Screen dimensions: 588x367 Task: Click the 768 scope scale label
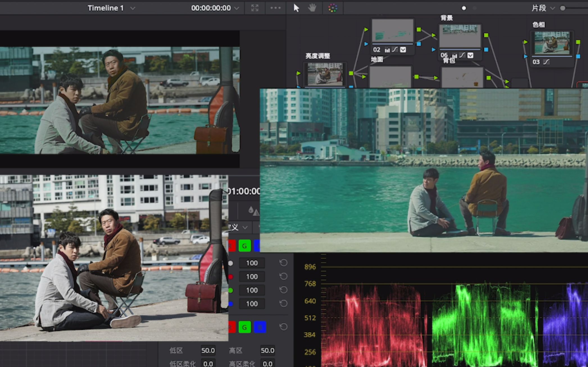click(310, 284)
